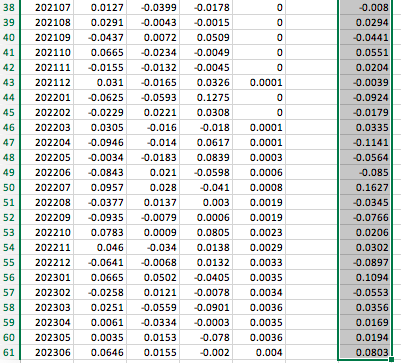The height and width of the screenshot is (363, 401).
Task: Select shaded cell containing -0.085
Action: [x=365, y=172]
